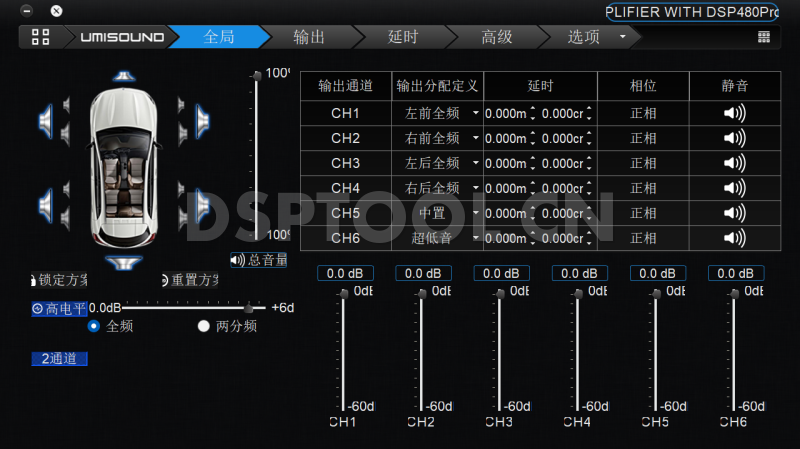Select the front center speaker above the car
The width and height of the screenshot is (800, 449).
tap(123, 77)
